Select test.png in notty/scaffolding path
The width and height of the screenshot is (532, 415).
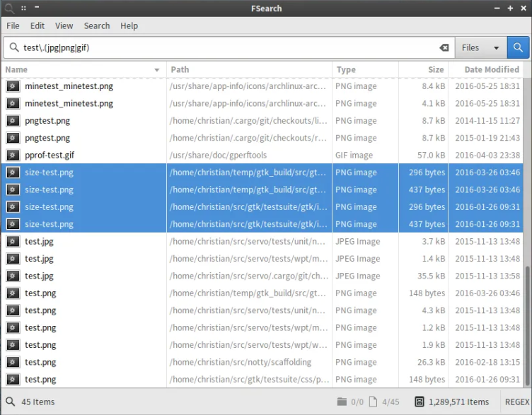click(x=40, y=362)
